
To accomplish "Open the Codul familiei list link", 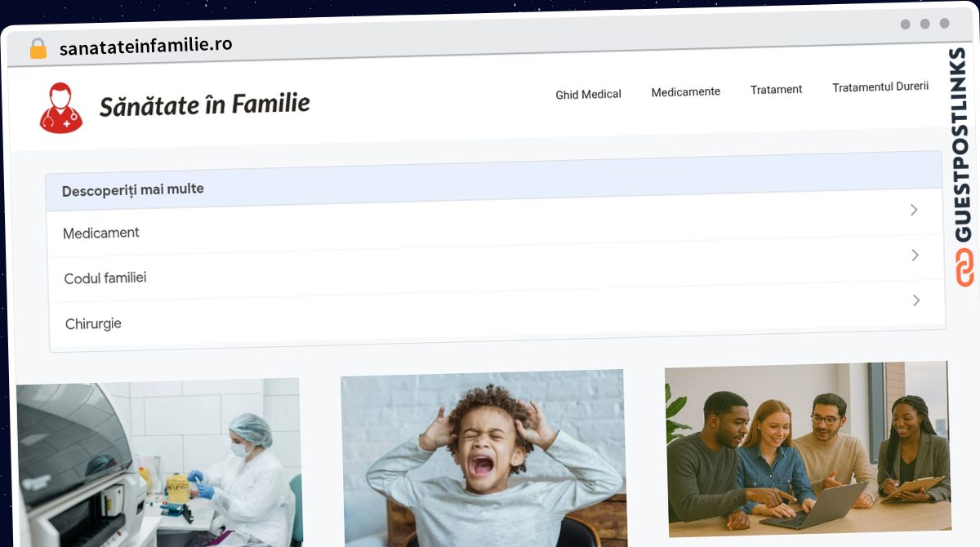I will (x=105, y=278).
